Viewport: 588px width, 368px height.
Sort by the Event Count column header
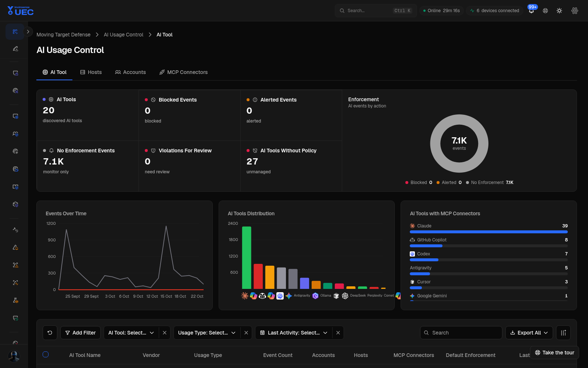point(278,355)
